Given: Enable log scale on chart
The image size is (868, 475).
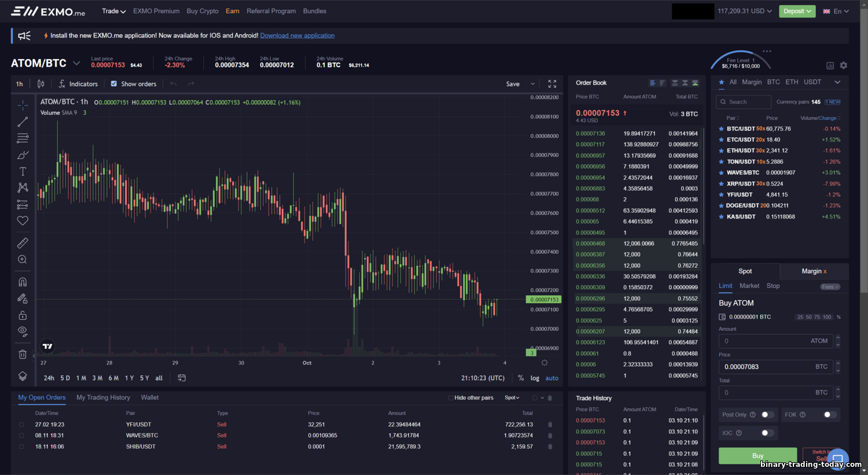Looking at the screenshot, I should [535, 378].
